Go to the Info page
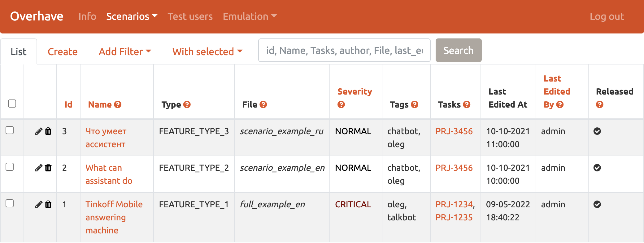 [87, 16]
